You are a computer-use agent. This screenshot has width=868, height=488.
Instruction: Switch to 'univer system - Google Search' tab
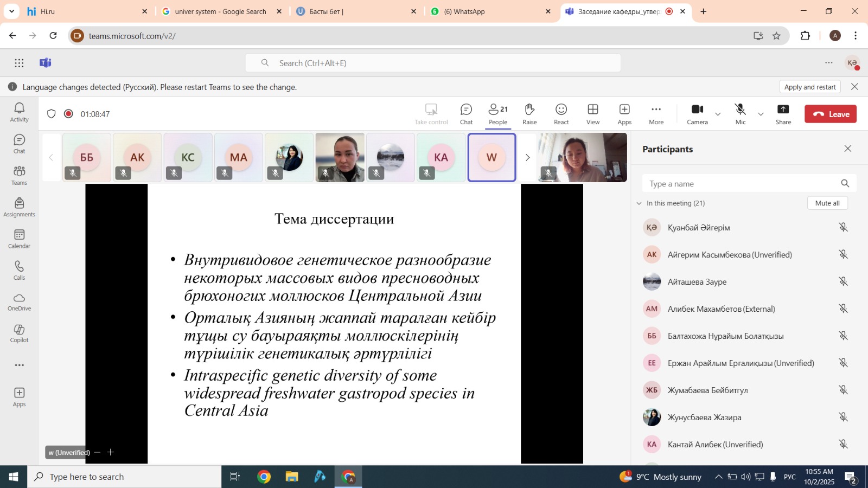click(x=220, y=11)
